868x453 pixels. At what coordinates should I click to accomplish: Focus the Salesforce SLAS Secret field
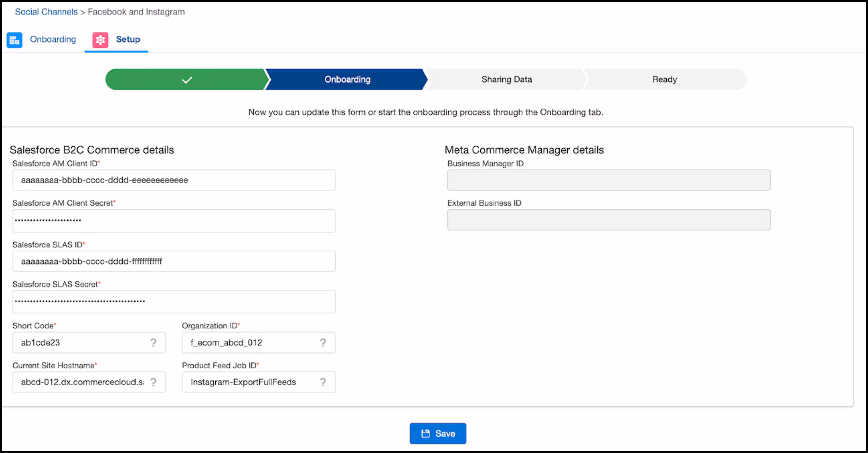174,302
